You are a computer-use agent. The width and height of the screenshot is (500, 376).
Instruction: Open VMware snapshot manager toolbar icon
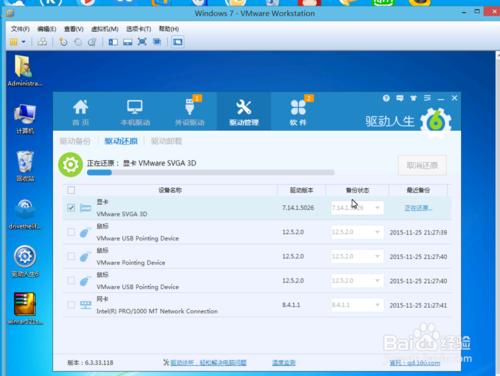tap(92, 42)
